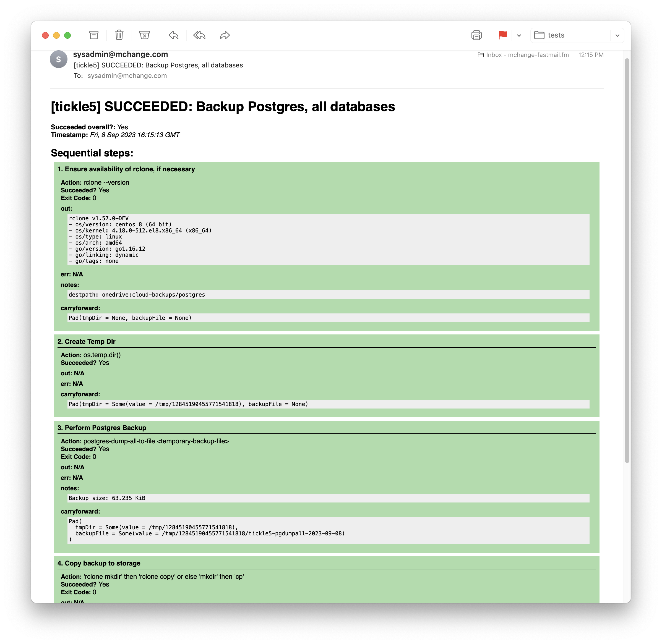Click the yellow minimize window button

click(56, 35)
